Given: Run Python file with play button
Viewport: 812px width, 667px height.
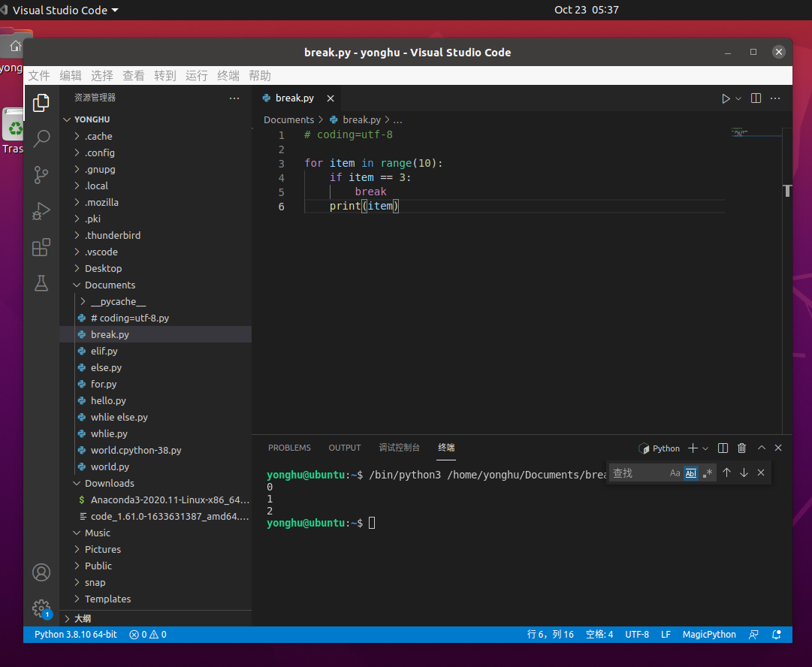Looking at the screenshot, I should pos(726,98).
